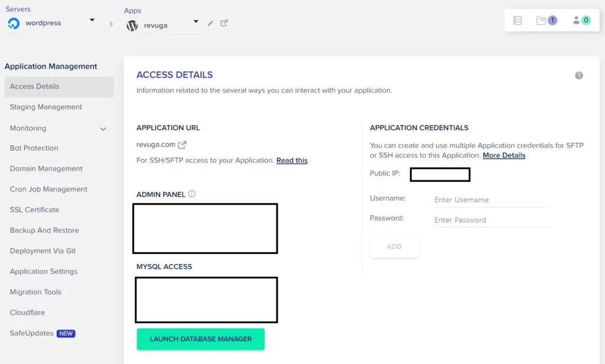
Task: Open Migration Tools
Action: click(35, 292)
